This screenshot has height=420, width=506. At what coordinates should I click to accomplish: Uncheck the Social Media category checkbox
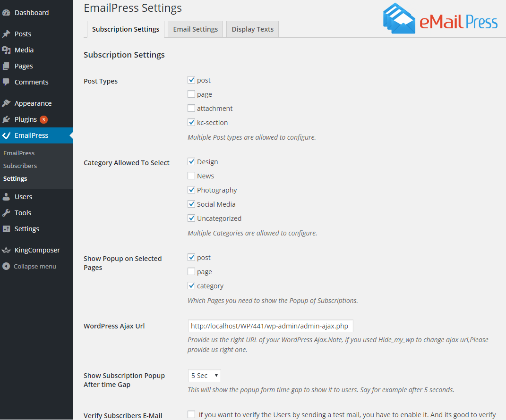click(191, 204)
